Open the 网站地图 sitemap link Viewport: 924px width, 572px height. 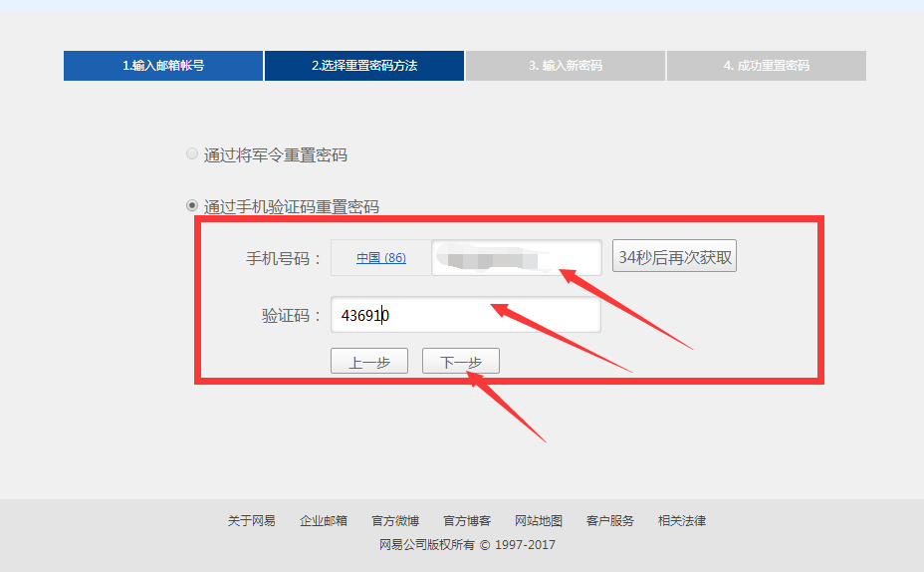pyautogui.click(x=539, y=521)
